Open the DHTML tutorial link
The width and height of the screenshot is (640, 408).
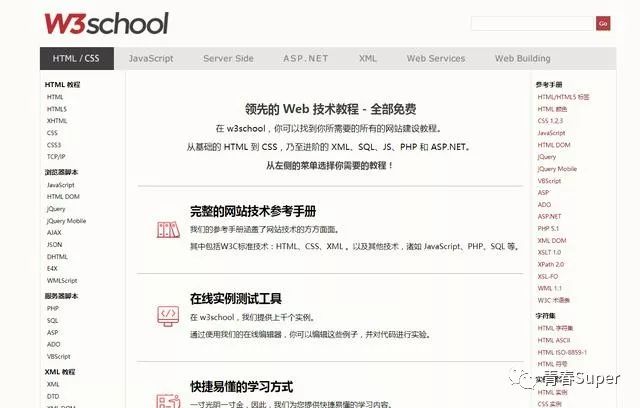click(x=57, y=257)
